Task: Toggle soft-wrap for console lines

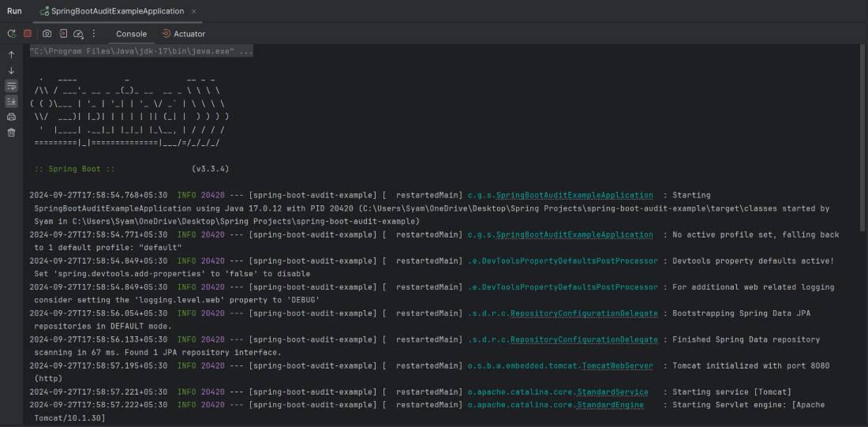Action: click(11, 86)
